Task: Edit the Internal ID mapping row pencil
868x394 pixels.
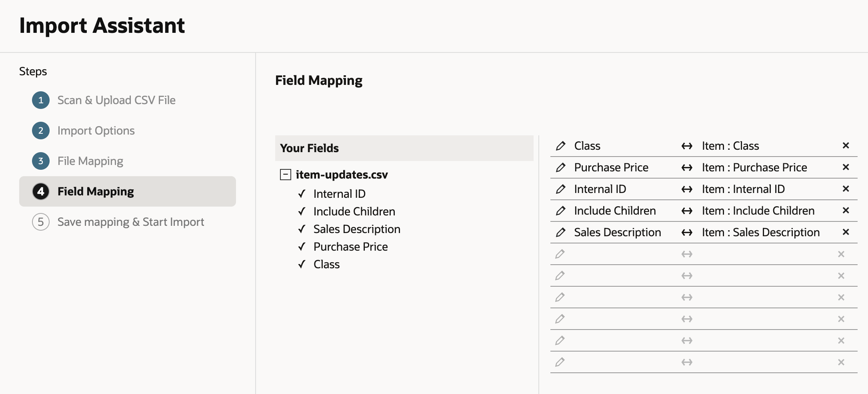Action: tap(560, 189)
